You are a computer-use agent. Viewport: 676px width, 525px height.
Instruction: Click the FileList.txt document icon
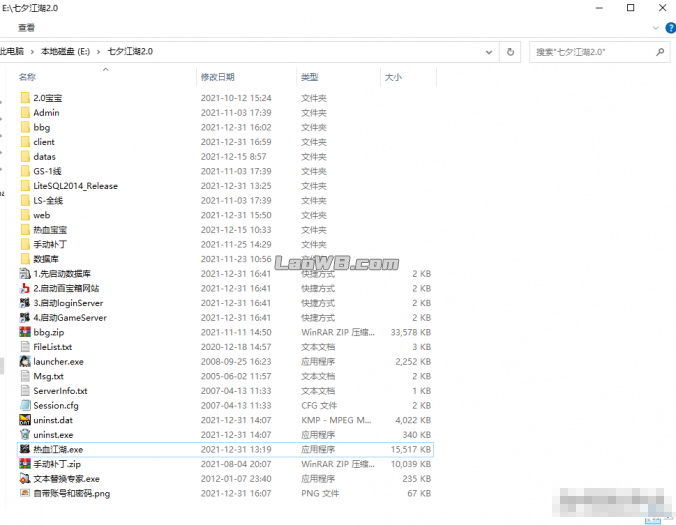(x=25, y=347)
